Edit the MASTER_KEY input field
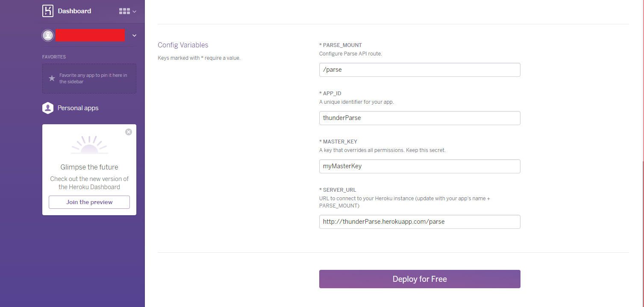Image resolution: width=644 pixels, height=307 pixels. [x=419, y=166]
